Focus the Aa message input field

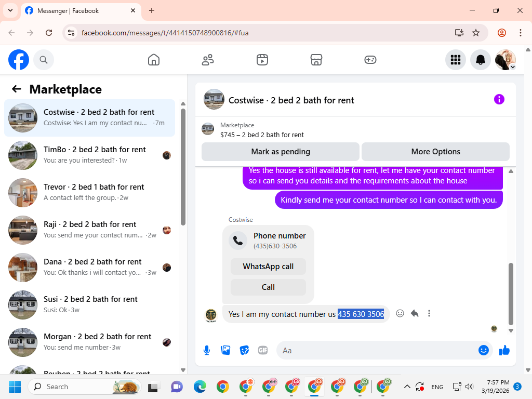(378, 350)
